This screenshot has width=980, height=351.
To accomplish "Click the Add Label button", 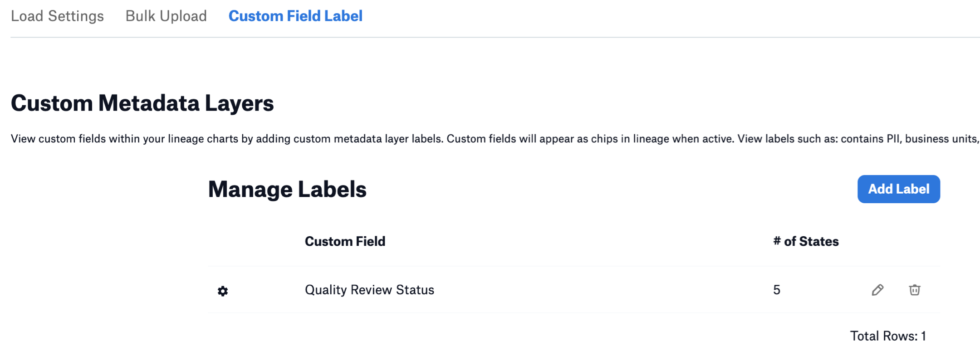I will click(x=898, y=189).
